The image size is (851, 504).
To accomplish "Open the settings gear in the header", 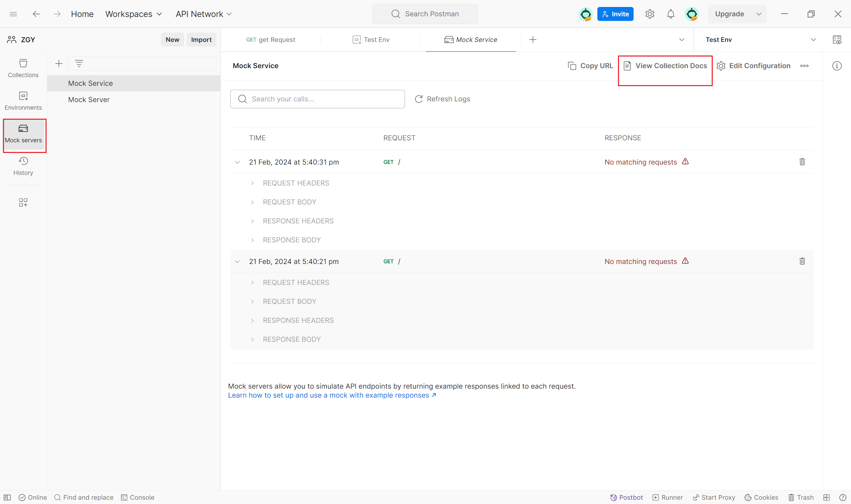I will click(650, 14).
